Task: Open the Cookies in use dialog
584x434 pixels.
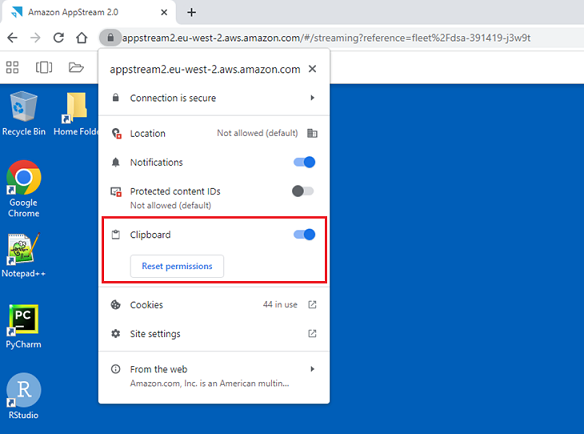Action: (x=214, y=305)
